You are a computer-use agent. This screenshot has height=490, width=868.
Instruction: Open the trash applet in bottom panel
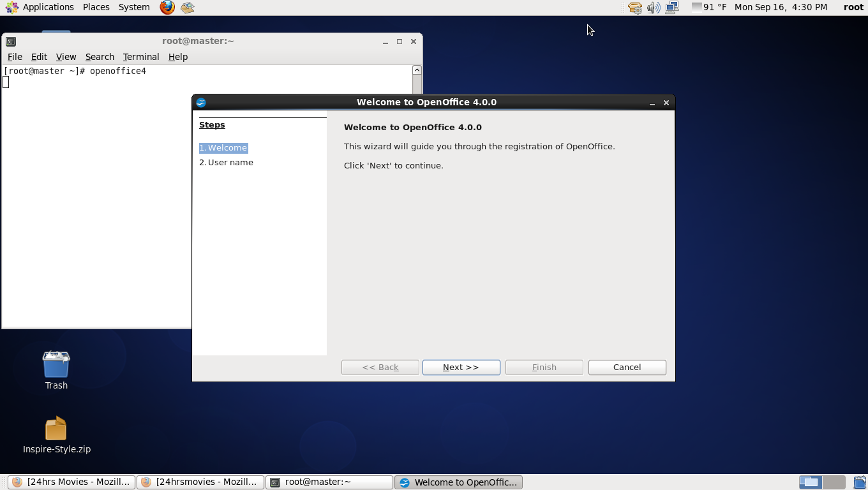[860, 482]
